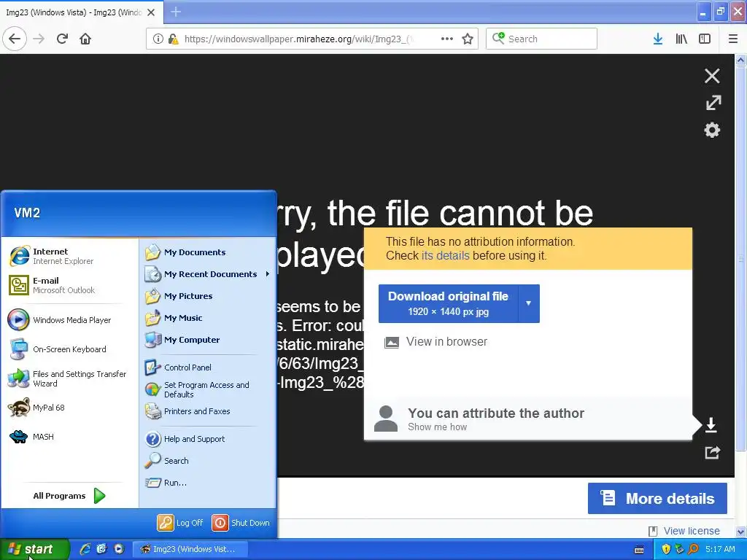Launch On-Screen Keyboard

(71, 349)
